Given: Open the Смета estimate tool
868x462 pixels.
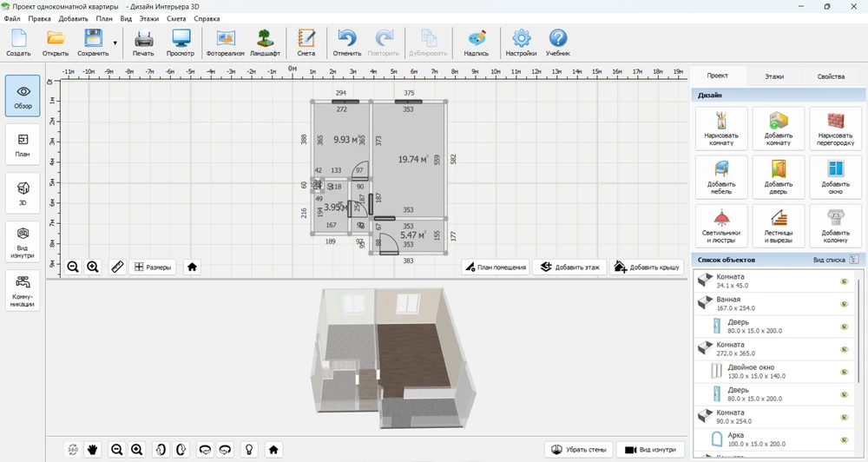Looking at the screenshot, I should tap(306, 42).
